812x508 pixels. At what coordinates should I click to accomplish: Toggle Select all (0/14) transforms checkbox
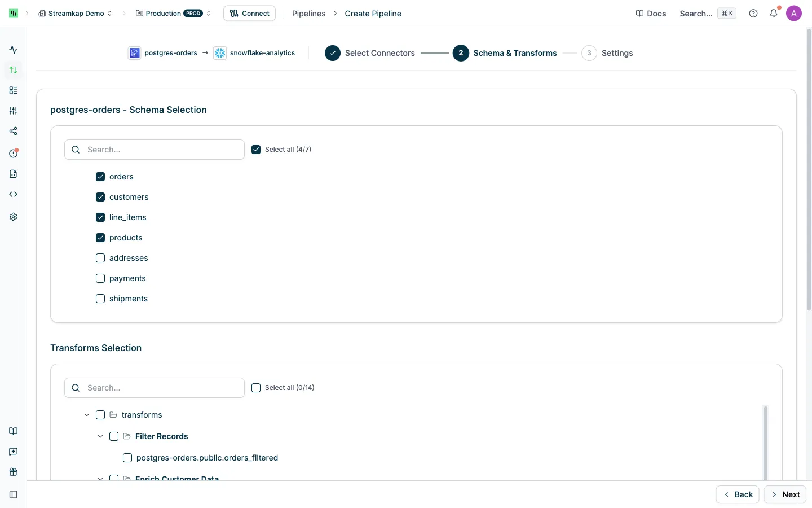pos(256,388)
